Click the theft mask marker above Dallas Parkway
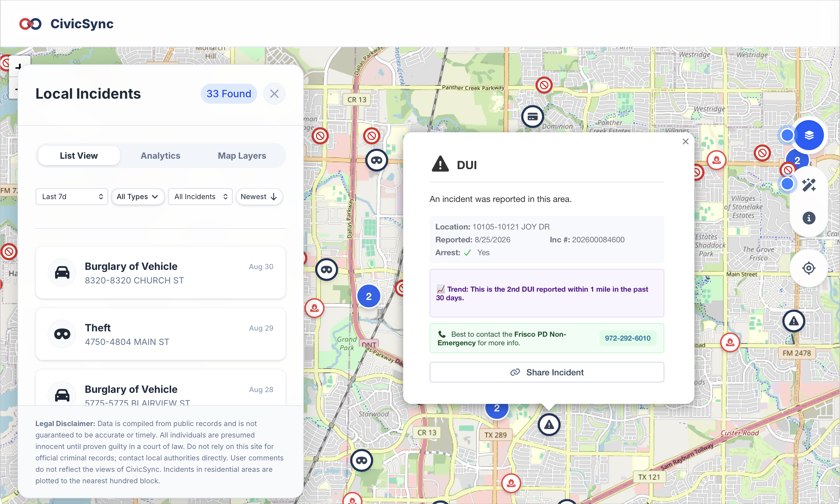 pyautogui.click(x=376, y=160)
